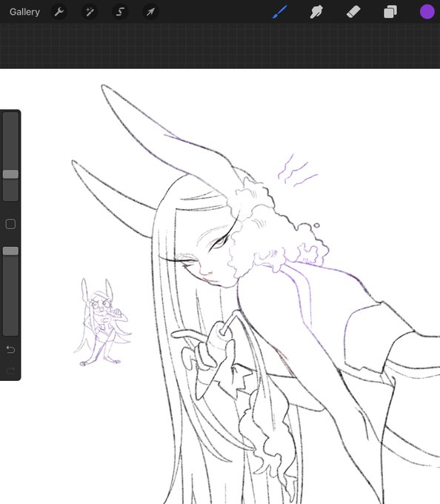440x504 pixels.
Task: Open the Layers panel
Action: click(390, 12)
